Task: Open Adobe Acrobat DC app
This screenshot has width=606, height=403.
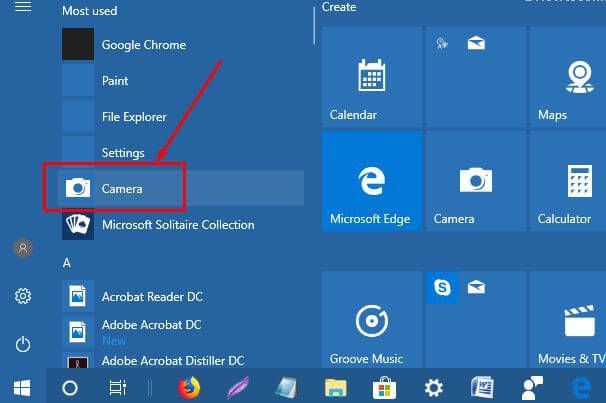Action: click(182, 332)
